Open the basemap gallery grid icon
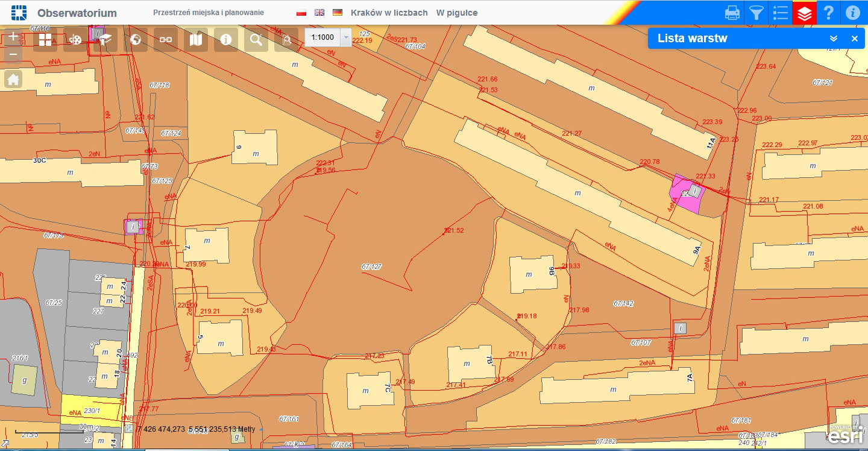The height and width of the screenshot is (451, 868). (45, 40)
